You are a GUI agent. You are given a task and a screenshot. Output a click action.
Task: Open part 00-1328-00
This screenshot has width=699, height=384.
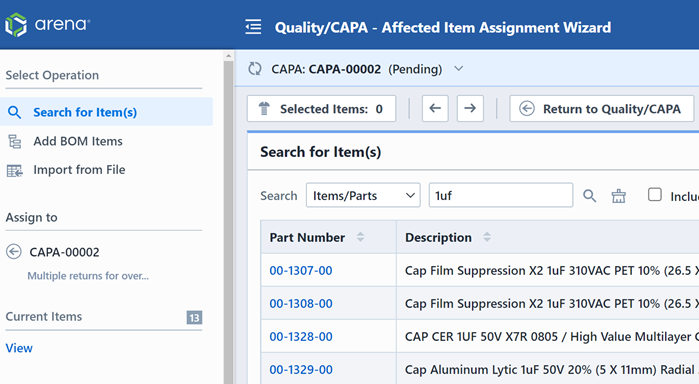click(x=301, y=337)
